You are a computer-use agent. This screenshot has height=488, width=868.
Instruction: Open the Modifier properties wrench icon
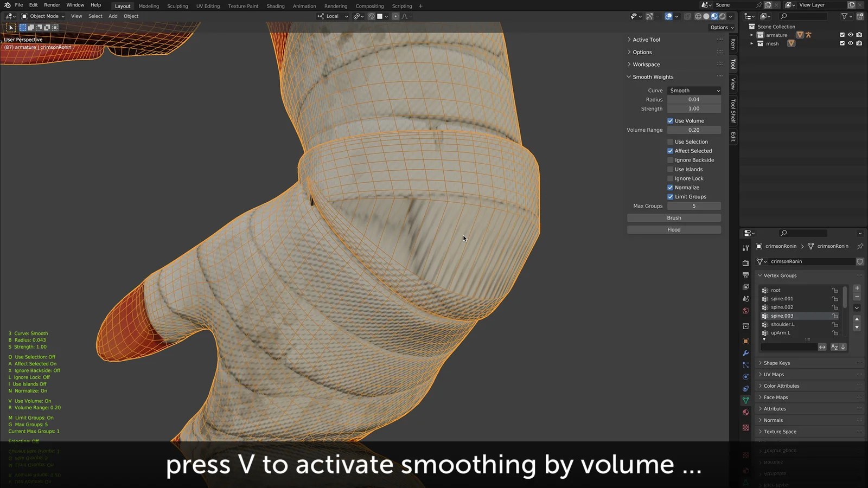click(746, 354)
